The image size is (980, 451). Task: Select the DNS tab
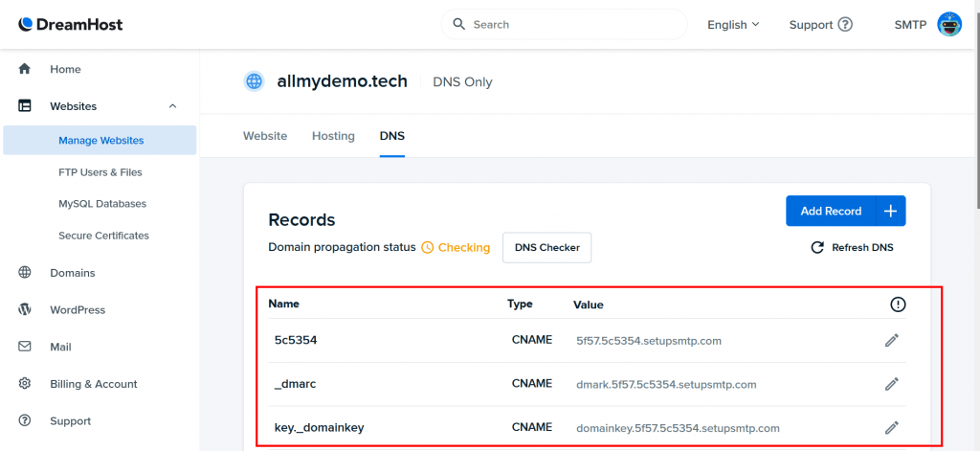[x=391, y=136]
